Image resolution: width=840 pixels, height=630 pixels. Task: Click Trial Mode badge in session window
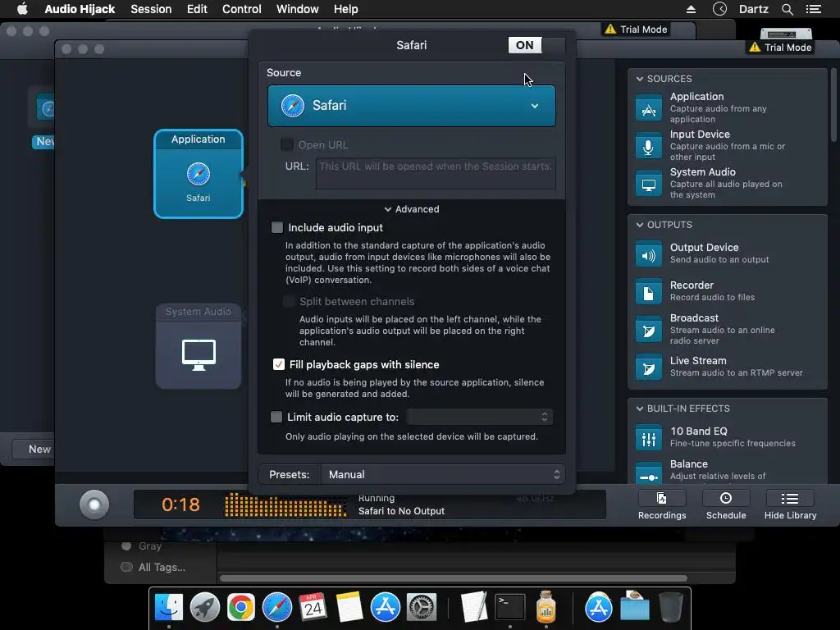coord(781,47)
